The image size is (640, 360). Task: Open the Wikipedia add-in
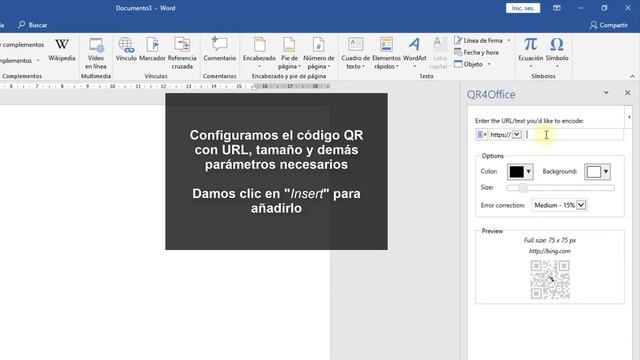point(62,50)
